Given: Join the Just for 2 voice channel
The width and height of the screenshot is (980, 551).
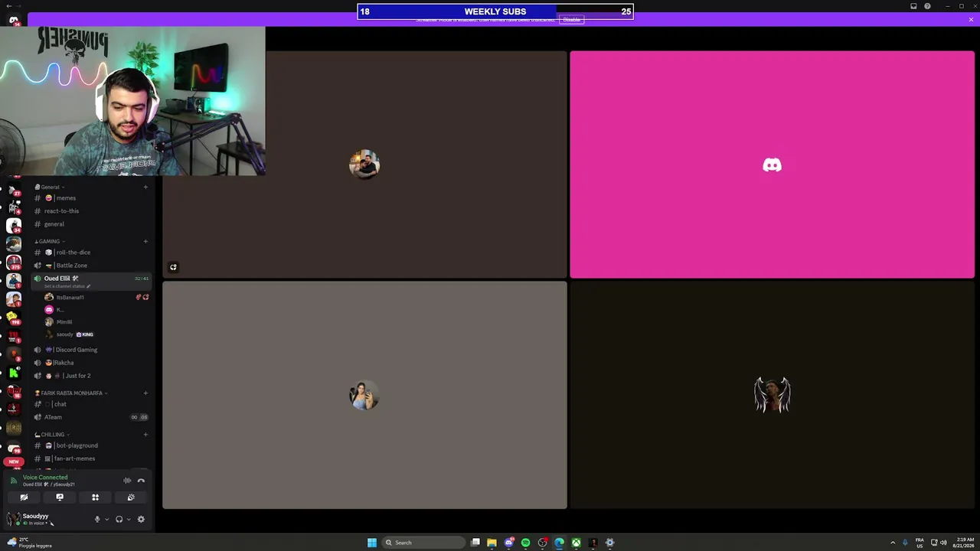Looking at the screenshot, I should (x=92, y=376).
